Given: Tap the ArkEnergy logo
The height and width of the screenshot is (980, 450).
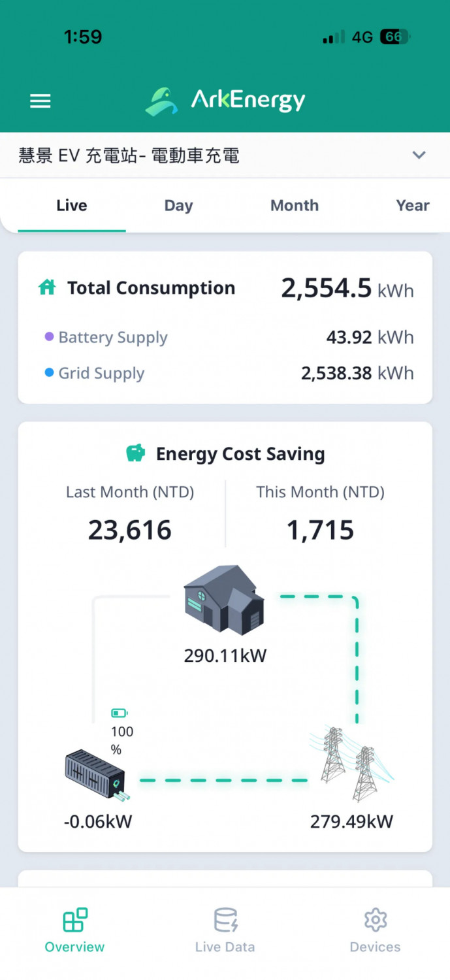Looking at the screenshot, I should point(225,101).
